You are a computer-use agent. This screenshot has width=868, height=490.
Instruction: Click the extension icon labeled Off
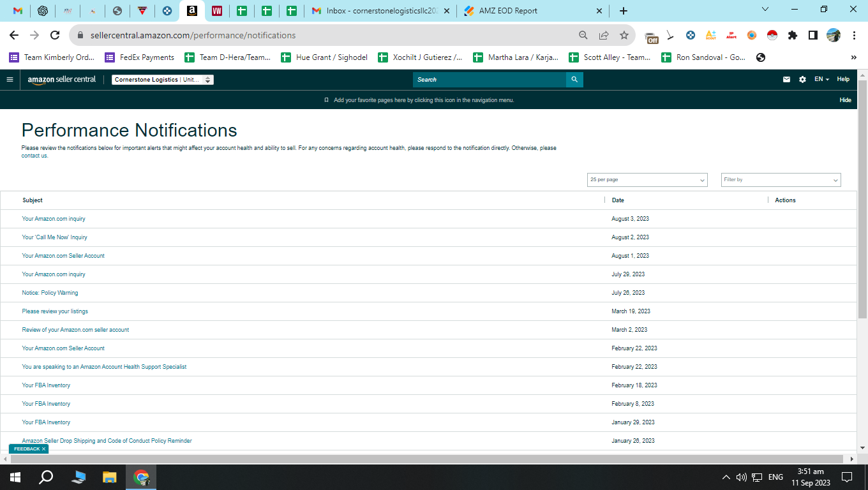tap(651, 36)
